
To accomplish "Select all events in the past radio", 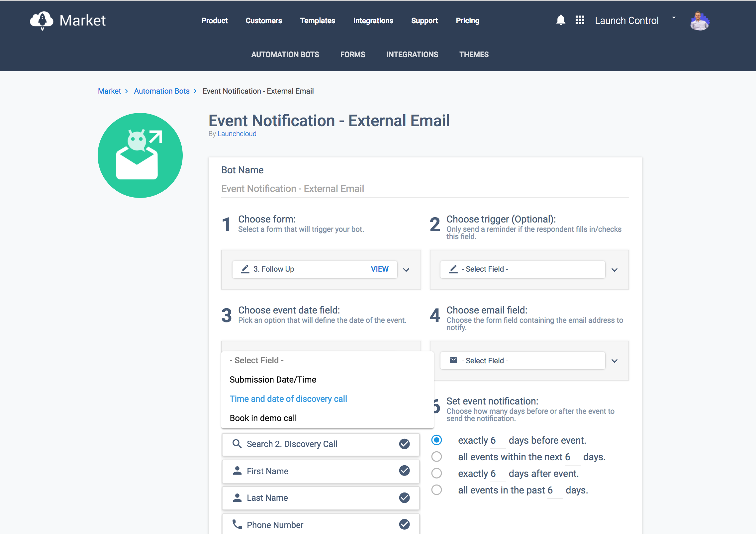I will pos(436,490).
